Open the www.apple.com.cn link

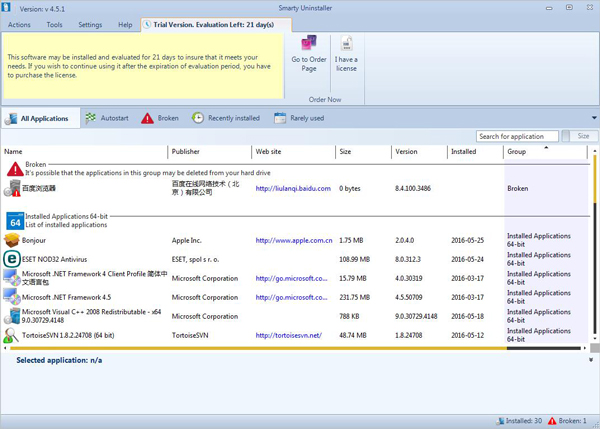294,240
